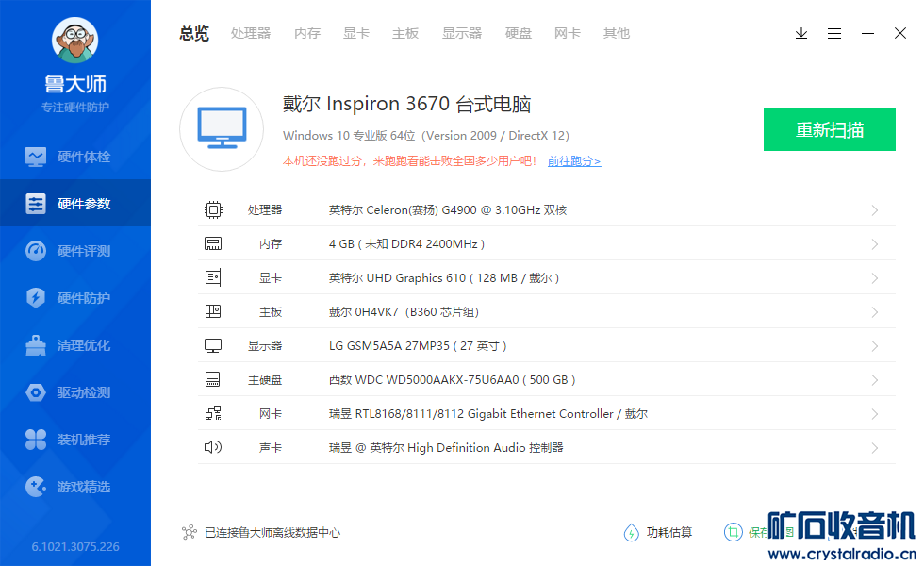Click High Definition Audio 控制器 text

(x=446, y=447)
